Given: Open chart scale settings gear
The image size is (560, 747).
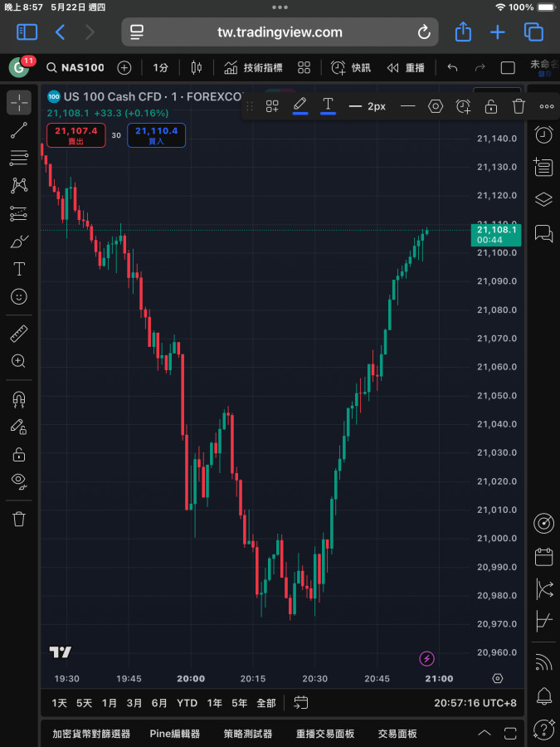Looking at the screenshot, I should pos(498,678).
